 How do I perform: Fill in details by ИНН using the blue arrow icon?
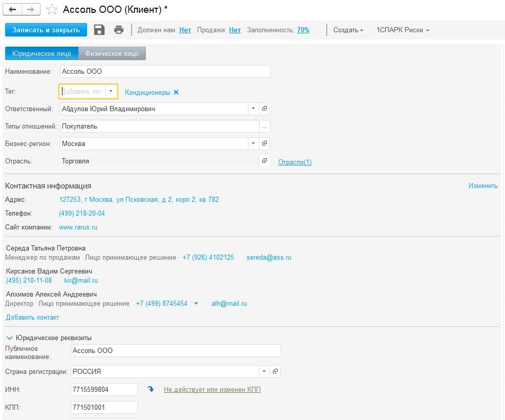151,389
